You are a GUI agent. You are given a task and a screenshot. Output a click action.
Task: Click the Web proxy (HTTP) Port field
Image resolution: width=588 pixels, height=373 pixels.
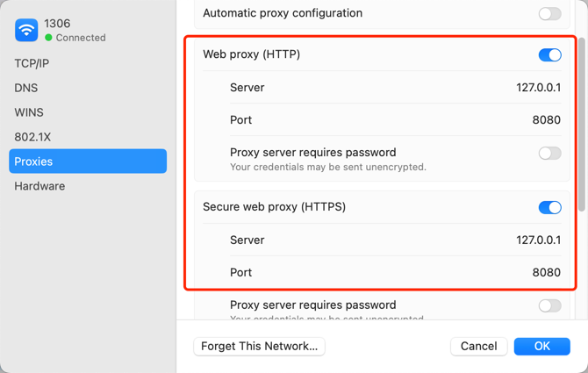coord(546,120)
